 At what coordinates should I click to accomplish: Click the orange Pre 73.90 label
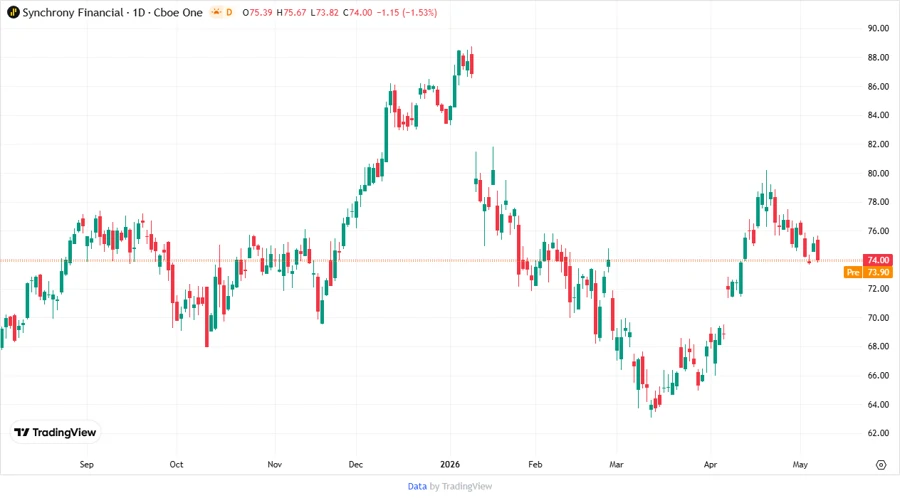tap(868, 272)
